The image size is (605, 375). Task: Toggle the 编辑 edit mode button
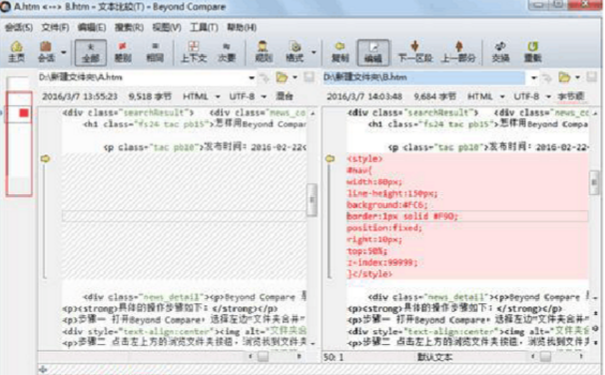(373, 52)
